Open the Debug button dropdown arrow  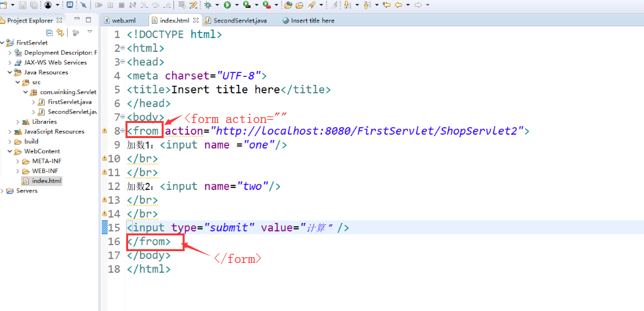(217, 5)
